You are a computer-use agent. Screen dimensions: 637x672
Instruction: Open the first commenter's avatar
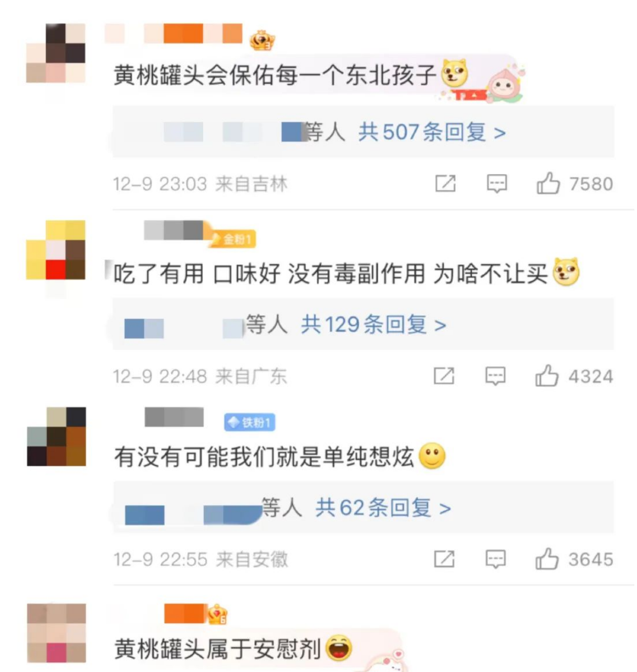[56, 53]
